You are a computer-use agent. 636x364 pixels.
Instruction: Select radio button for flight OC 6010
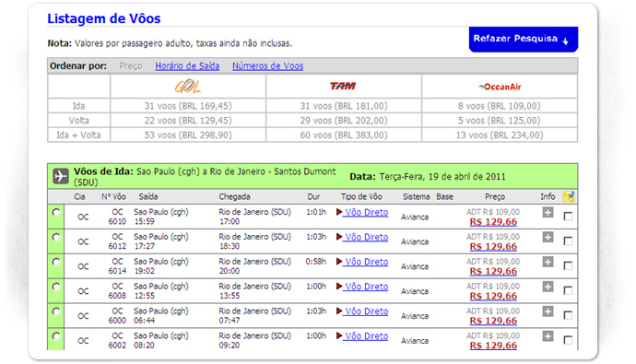(x=56, y=212)
